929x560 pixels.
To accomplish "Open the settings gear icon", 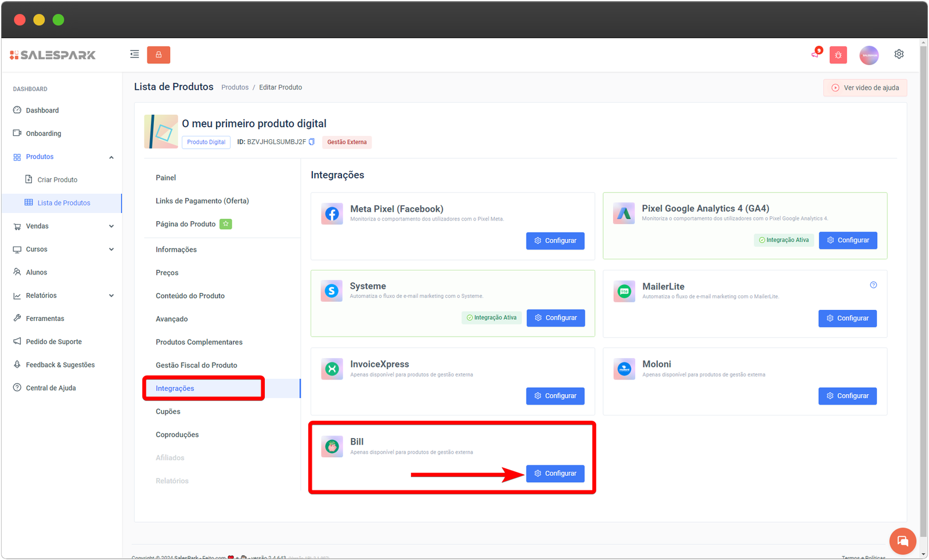I will (x=899, y=54).
